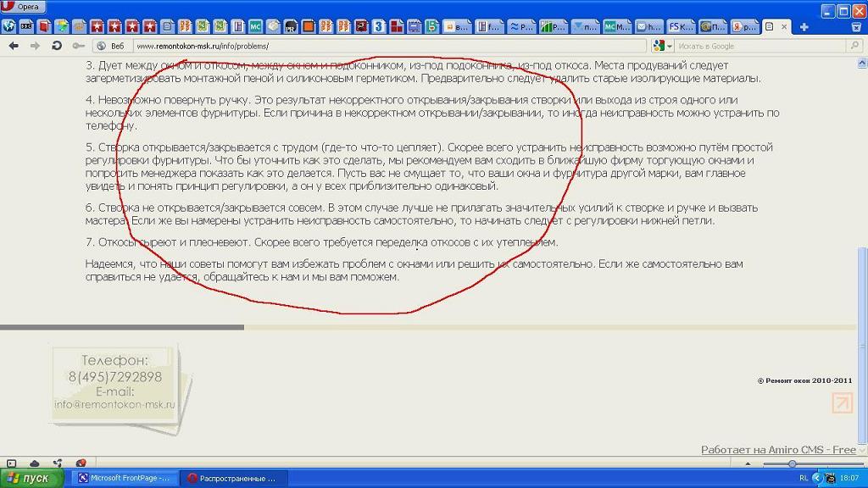Switch to the green chart icon tab

[x=553, y=26]
